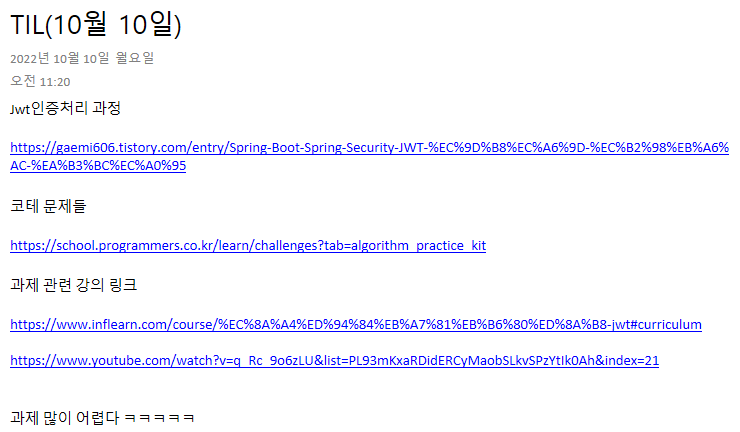Viewport: 740px width, 432px height.
Task: Click the "ㅋㅋㅋㅋㅋ" characters on last line
Action: pyautogui.click(x=160, y=418)
